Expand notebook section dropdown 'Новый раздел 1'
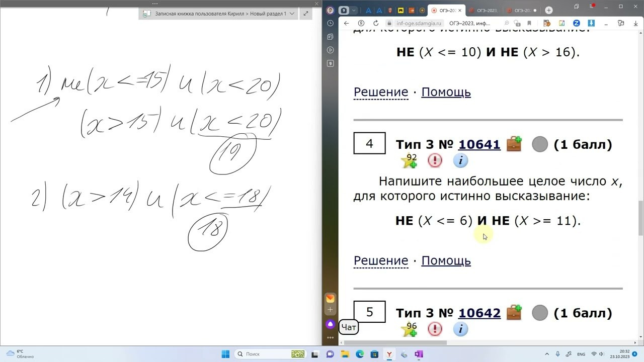This screenshot has height=362, width=644. (292, 14)
